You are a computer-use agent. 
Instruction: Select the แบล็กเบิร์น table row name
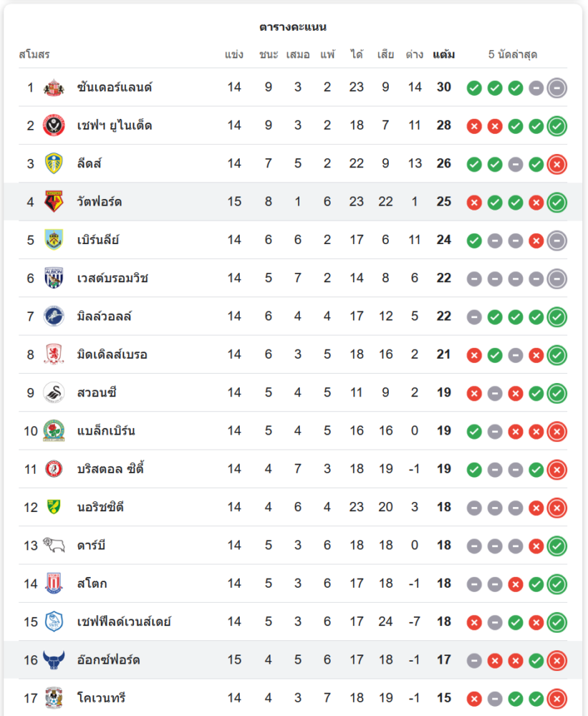106,431
